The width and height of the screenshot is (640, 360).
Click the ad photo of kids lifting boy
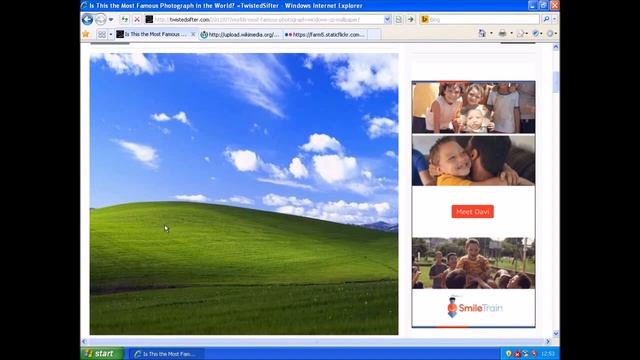coord(473,263)
